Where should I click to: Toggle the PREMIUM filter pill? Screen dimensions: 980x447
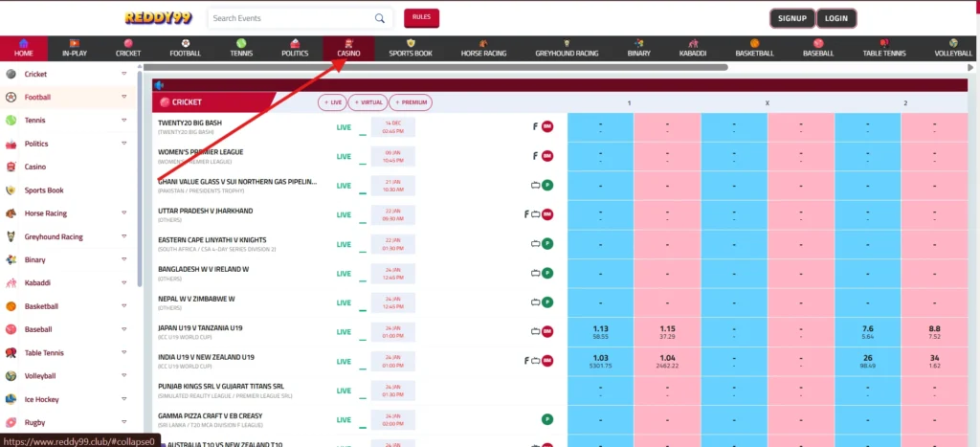411,102
